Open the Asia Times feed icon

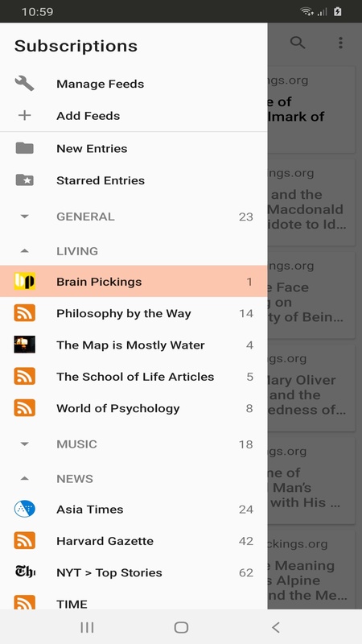pyautogui.click(x=25, y=509)
